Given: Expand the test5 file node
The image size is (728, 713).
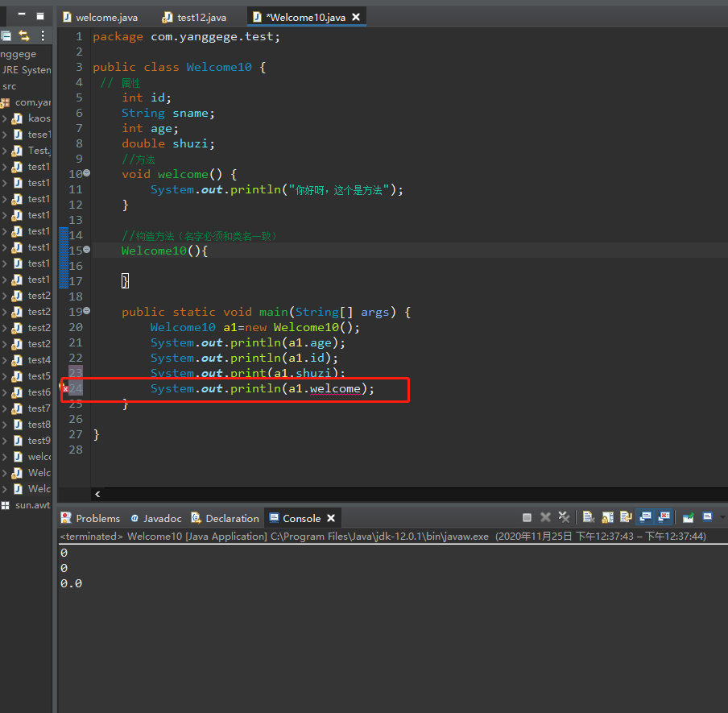Looking at the screenshot, I should click(x=5, y=376).
